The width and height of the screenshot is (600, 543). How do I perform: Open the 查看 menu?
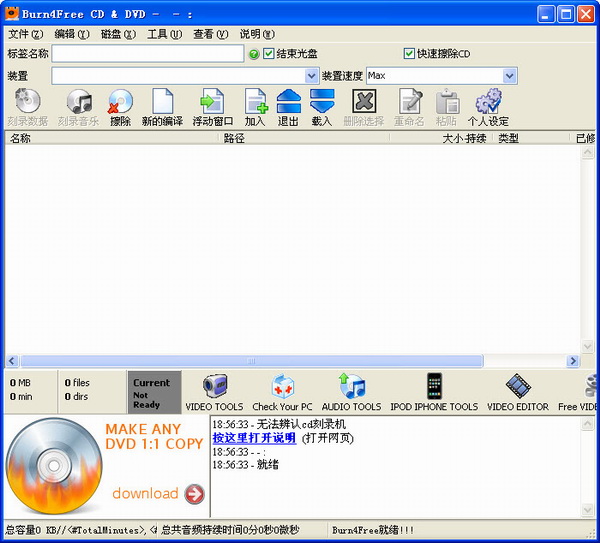211,34
